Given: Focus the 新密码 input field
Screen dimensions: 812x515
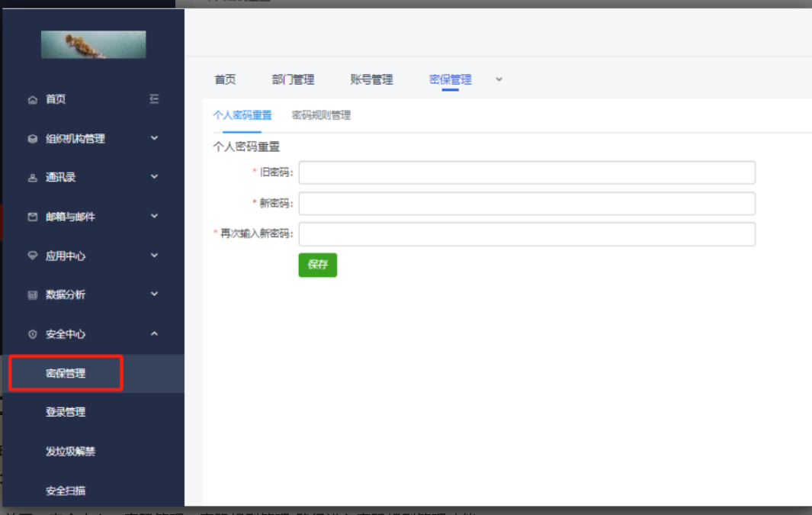Looking at the screenshot, I should (527, 204).
